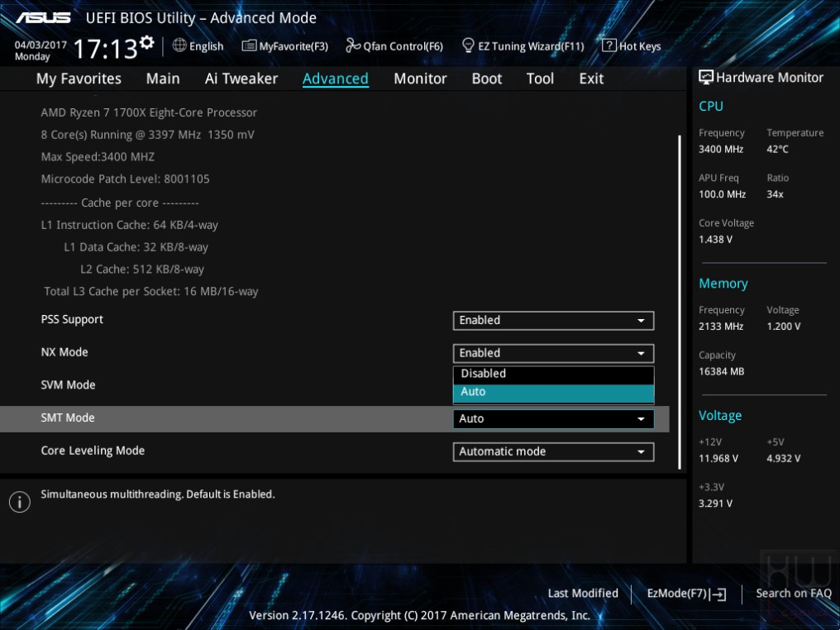Open the Core Leveling Mode dropdown
This screenshot has width=840, height=630.
point(553,451)
